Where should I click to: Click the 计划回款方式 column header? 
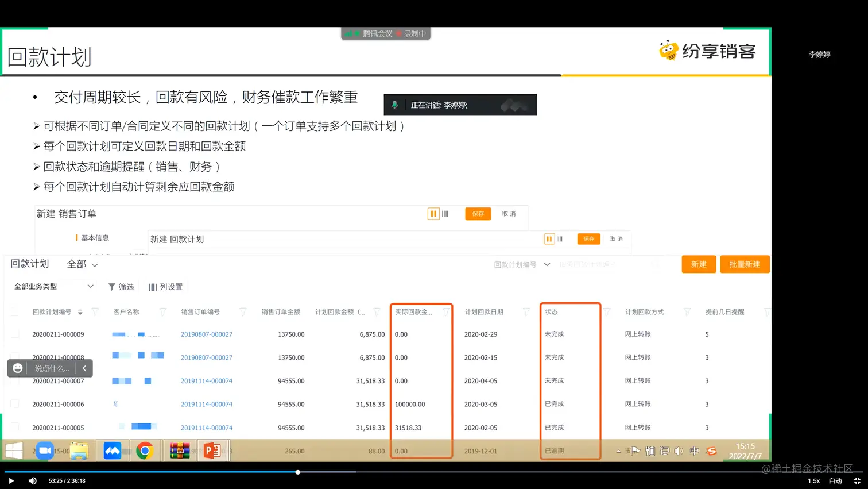pyautogui.click(x=644, y=312)
